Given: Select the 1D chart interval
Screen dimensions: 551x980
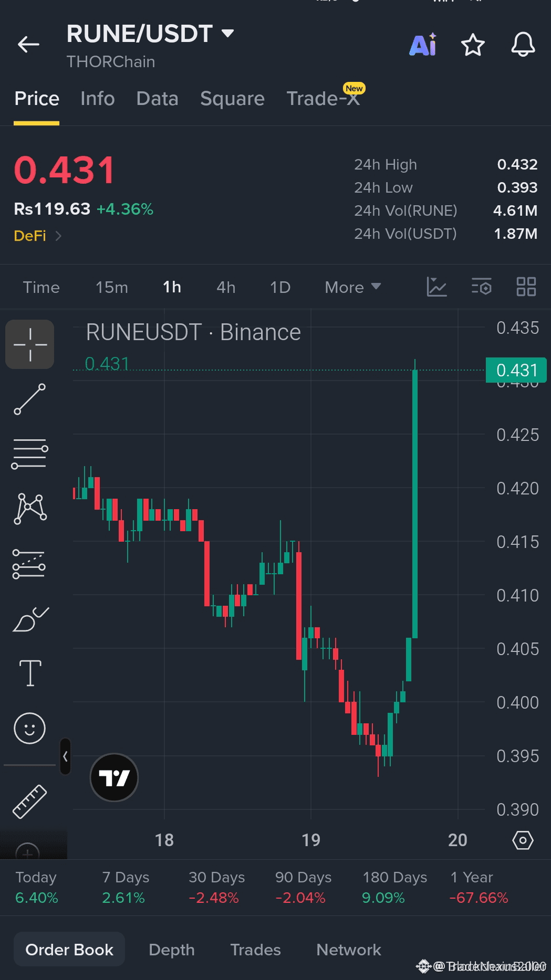Looking at the screenshot, I should pos(280,287).
